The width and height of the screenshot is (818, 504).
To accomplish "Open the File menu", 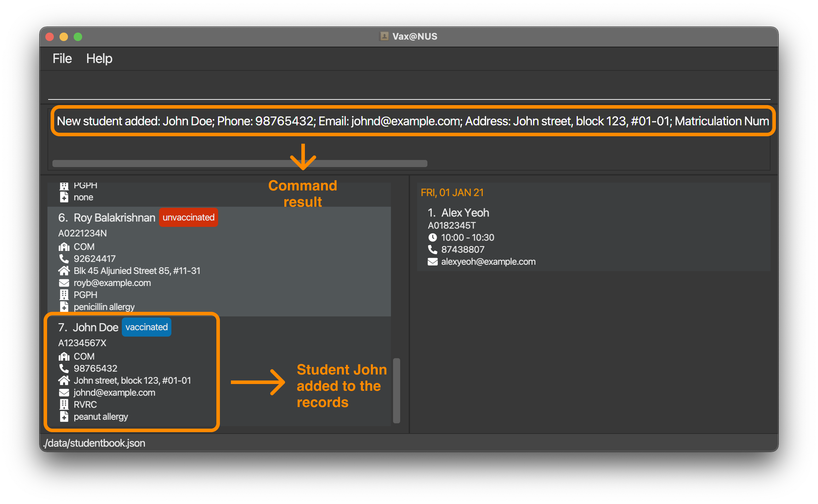I will 62,58.
